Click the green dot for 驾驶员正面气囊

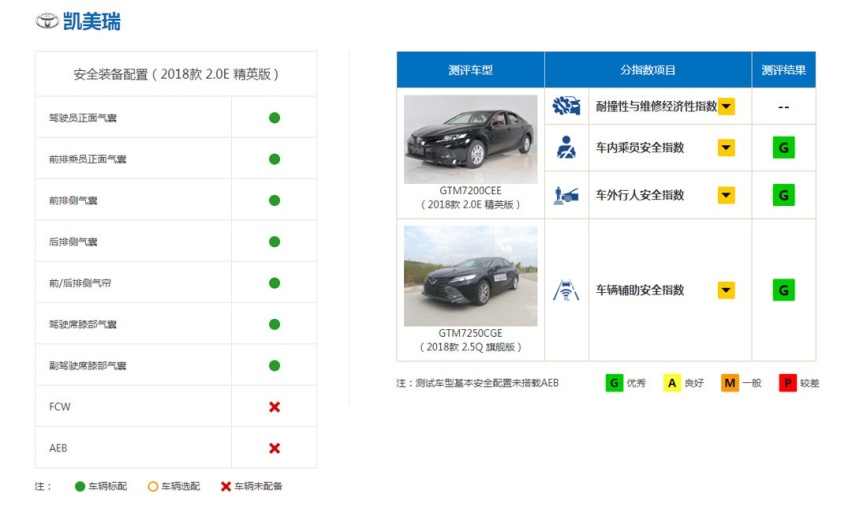click(x=274, y=118)
